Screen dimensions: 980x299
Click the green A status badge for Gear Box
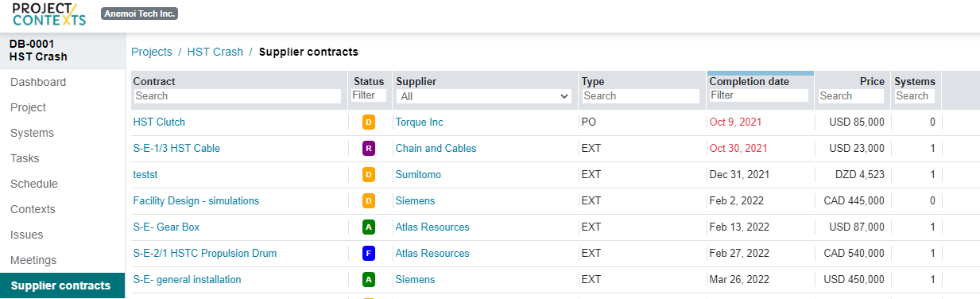368,227
